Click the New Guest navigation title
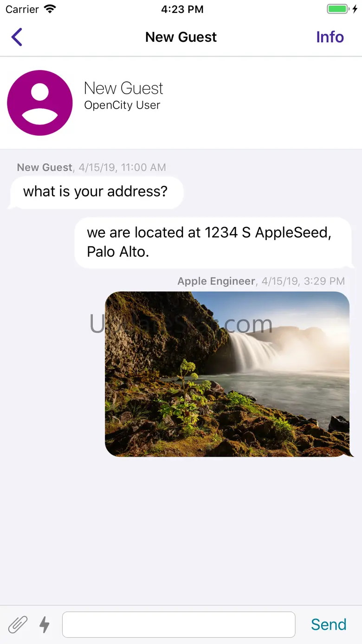 tap(181, 37)
